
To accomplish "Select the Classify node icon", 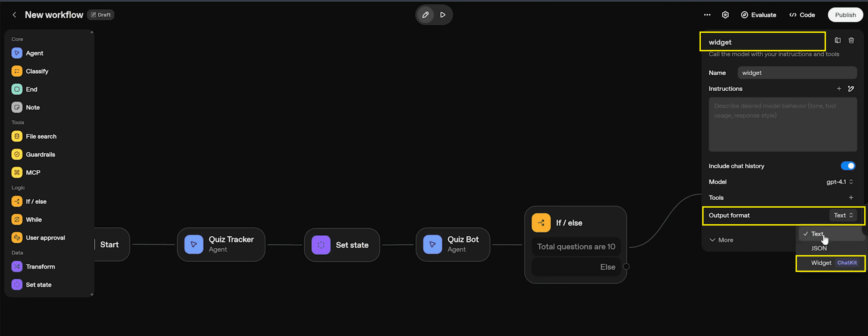I will tap(17, 71).
